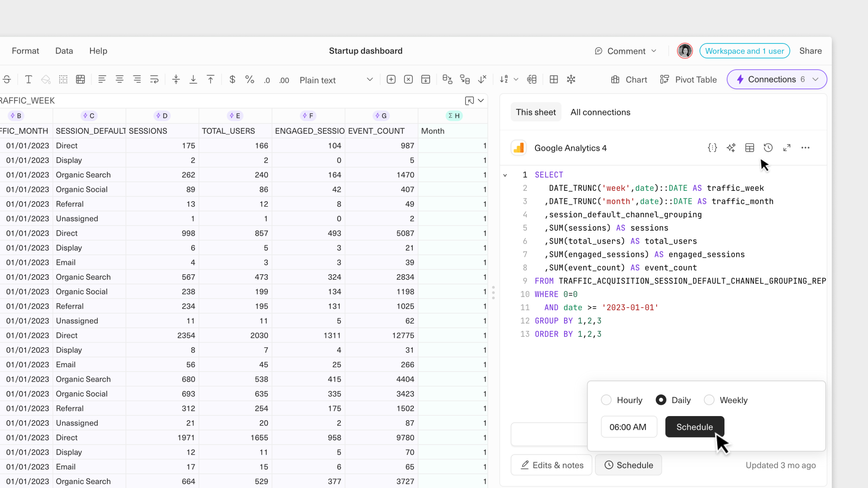The image size is (868, 488).
Task: Align text to the right
Action: tap(137, 80)
